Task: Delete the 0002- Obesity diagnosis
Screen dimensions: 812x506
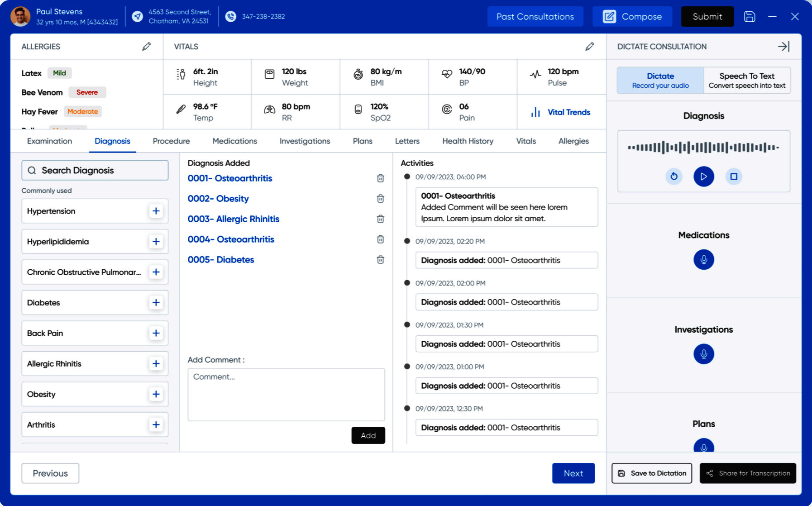Action: click(380, 199)
